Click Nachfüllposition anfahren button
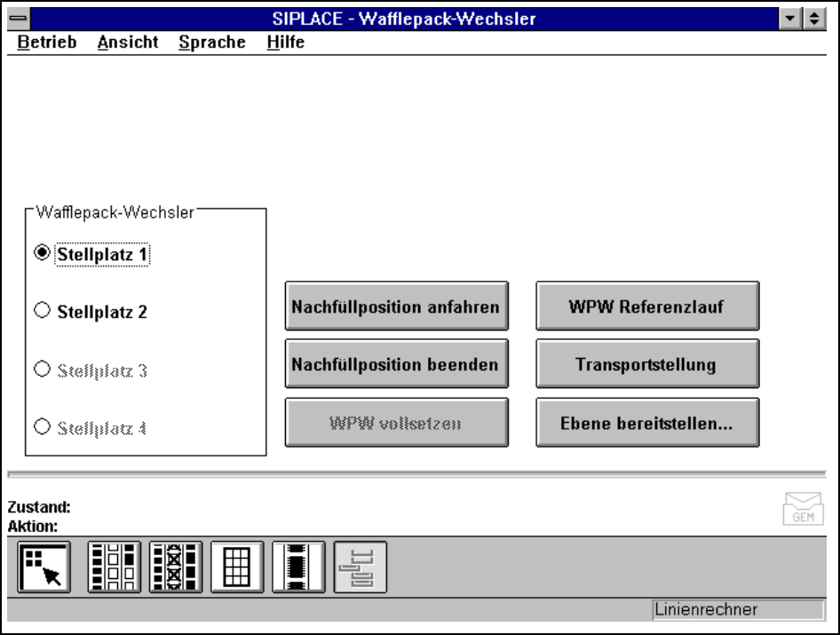The width and height of the screenshot is (840, 635). (x=396, y=306)
